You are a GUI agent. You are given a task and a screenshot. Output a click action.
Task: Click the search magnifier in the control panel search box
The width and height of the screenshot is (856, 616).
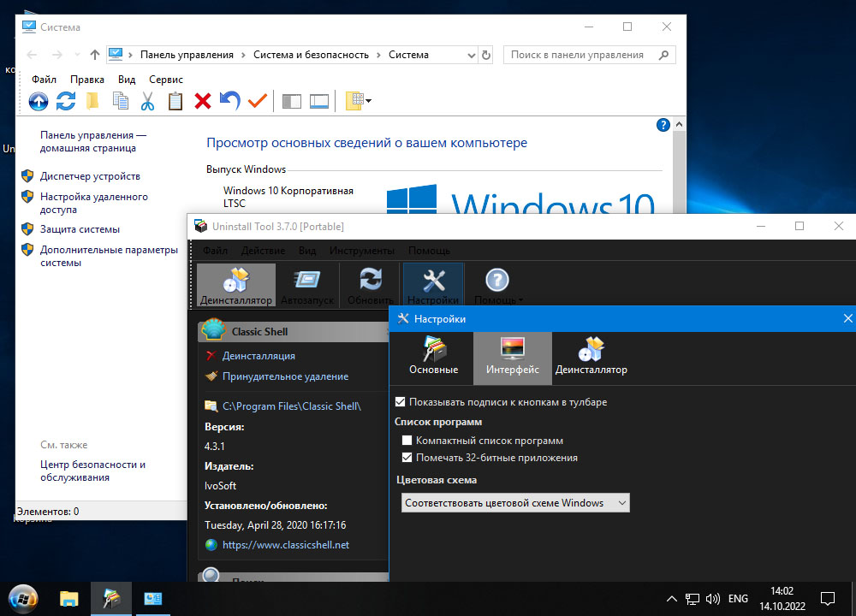pyautogui.click(x=664, y=55)
